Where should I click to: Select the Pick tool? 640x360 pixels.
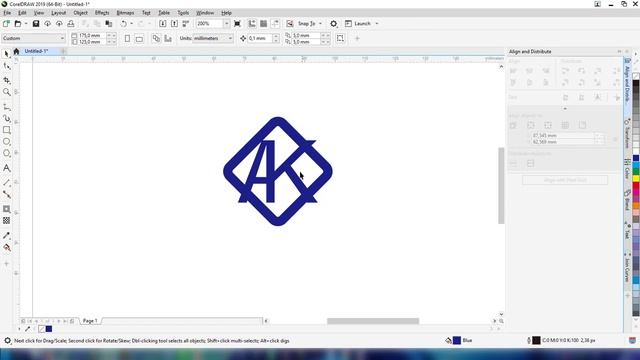(x=7, y=54)
